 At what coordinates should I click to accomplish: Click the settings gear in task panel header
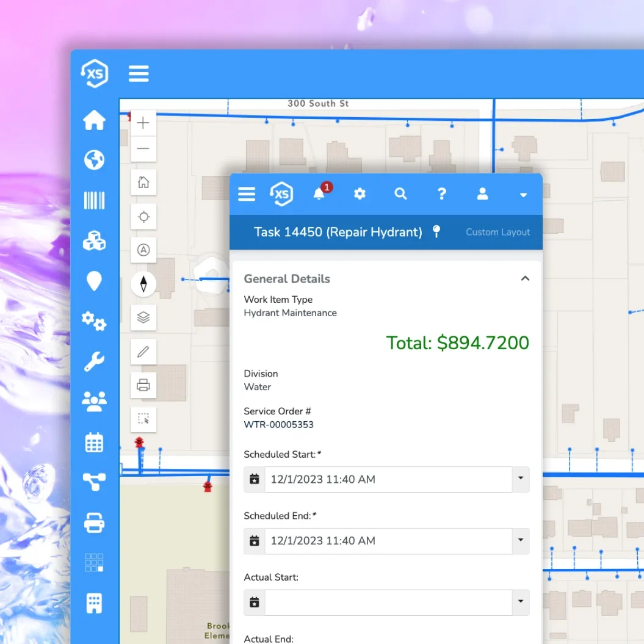pos(360,194)
